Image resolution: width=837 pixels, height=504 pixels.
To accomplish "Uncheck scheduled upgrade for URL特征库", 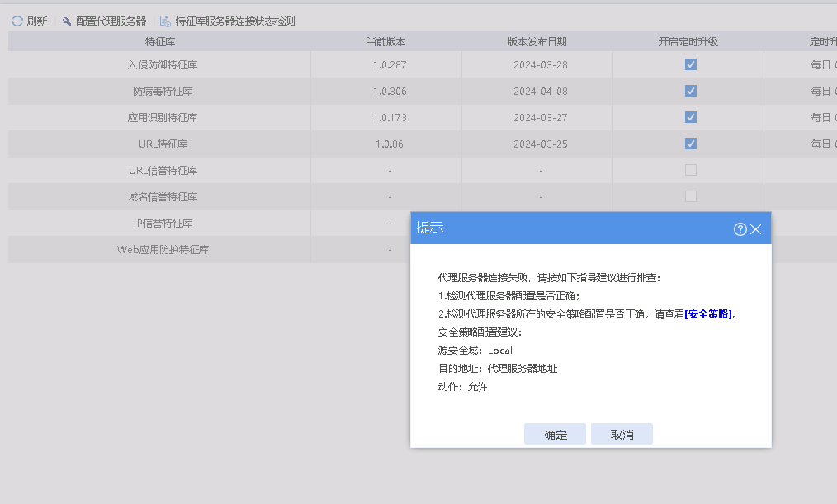I will point(691,144).
